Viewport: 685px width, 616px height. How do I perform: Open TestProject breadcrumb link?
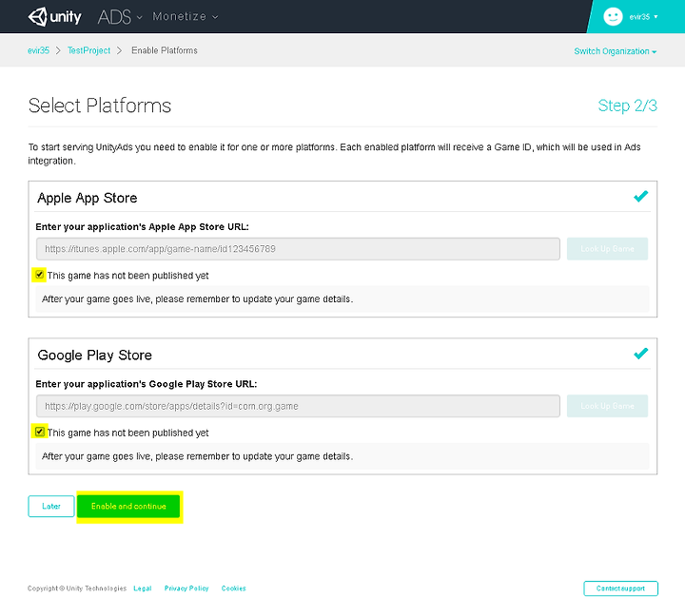click(88, 50)
